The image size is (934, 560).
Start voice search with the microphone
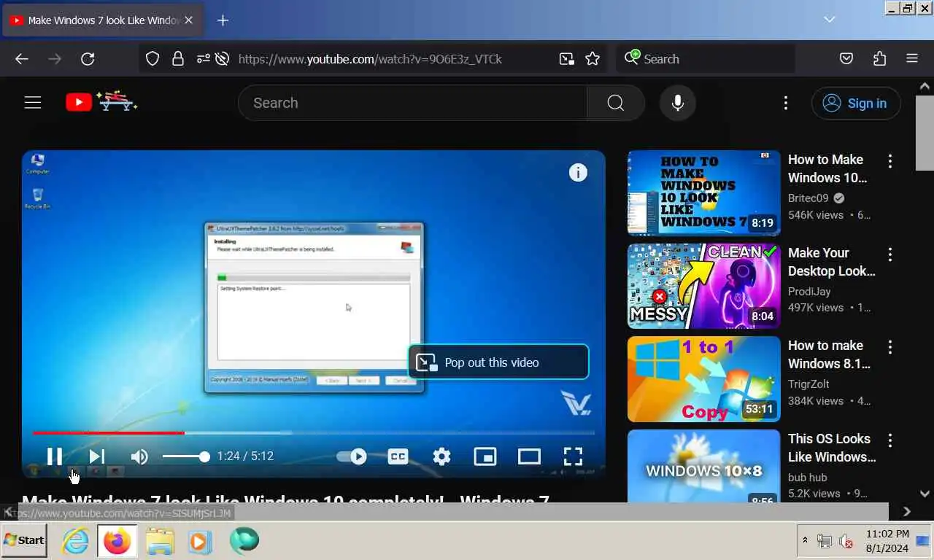678,103
